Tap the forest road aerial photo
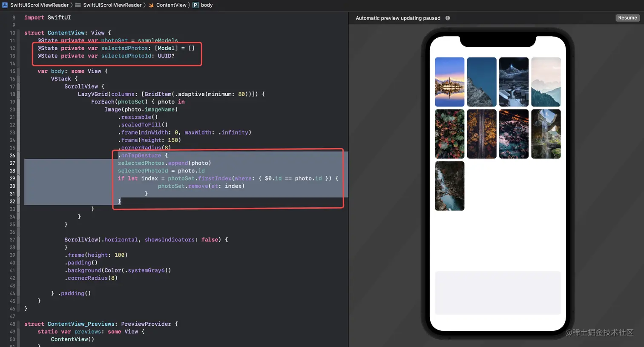 (x=482, y=134)
